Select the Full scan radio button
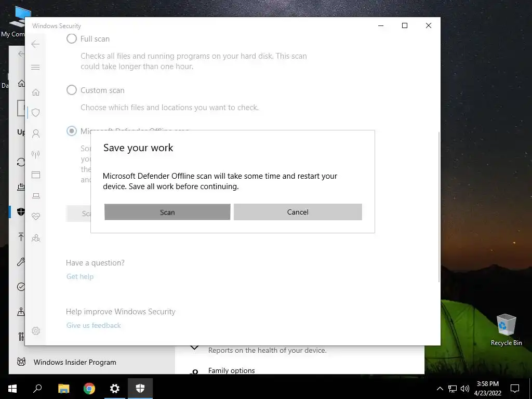 coord(72,38)
